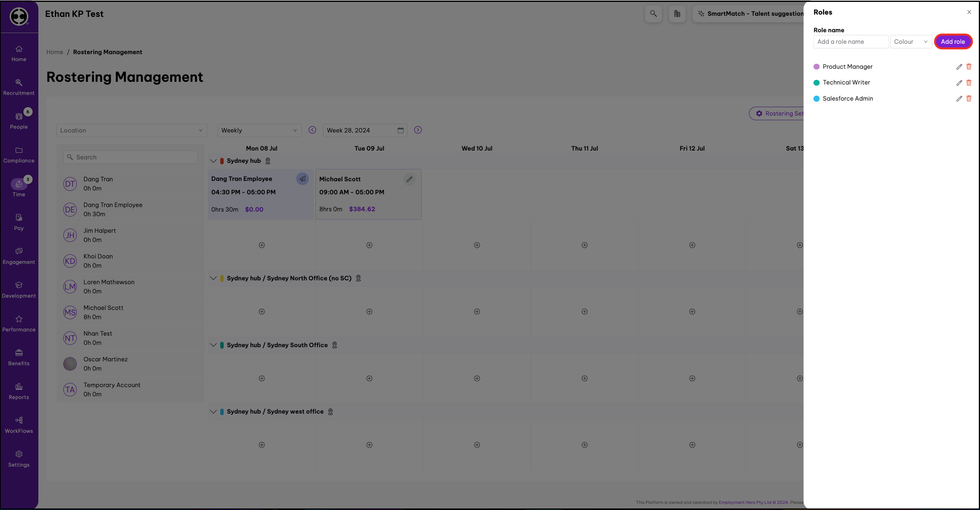The width and height of the screenshot is (980, 510).
Task: Click the Product Manager purple colour dot
Action: (x=817, y=67)
